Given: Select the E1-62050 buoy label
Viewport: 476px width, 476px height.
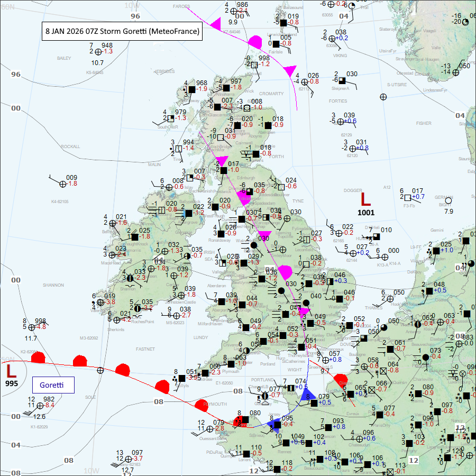Looking at the screenshot, I should [x=224, y=383].
